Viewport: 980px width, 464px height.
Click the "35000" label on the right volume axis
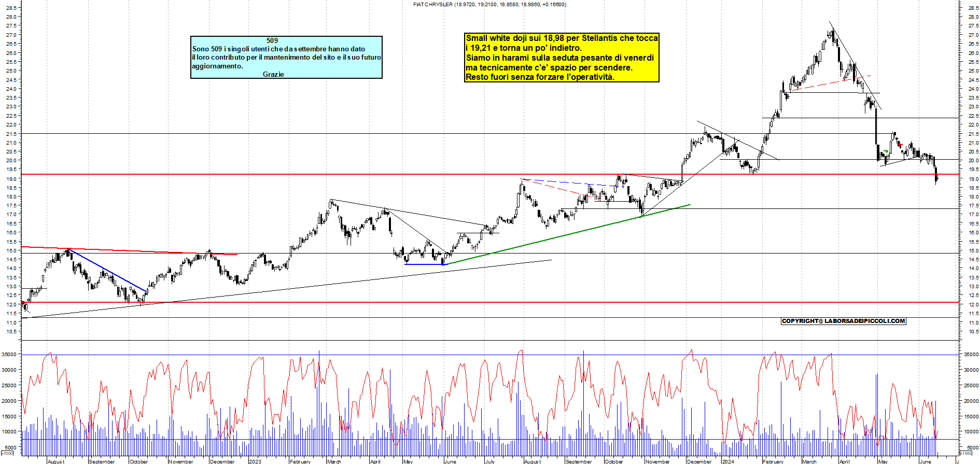pos(971,355)
